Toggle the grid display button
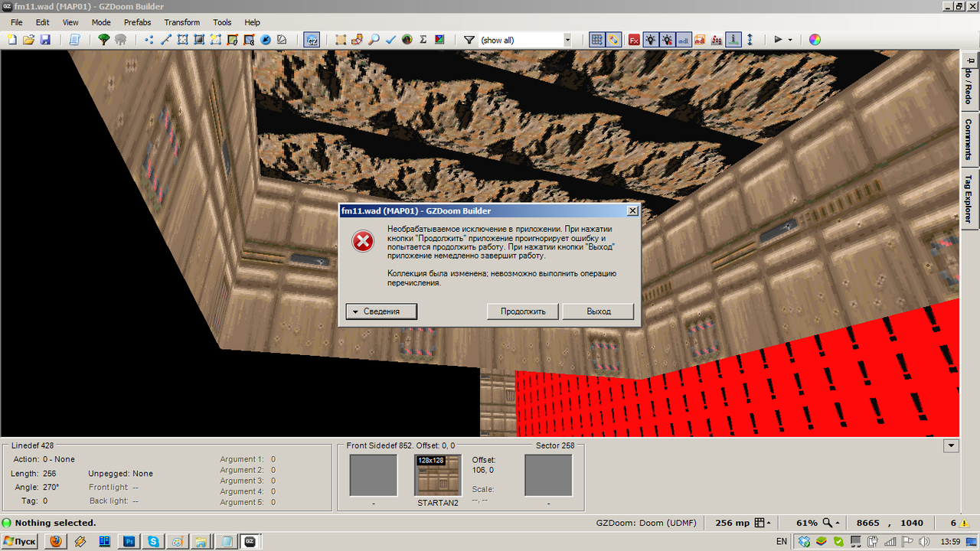Image resolution: width=980 pixels, height=551 pixels. click(596, 40)
